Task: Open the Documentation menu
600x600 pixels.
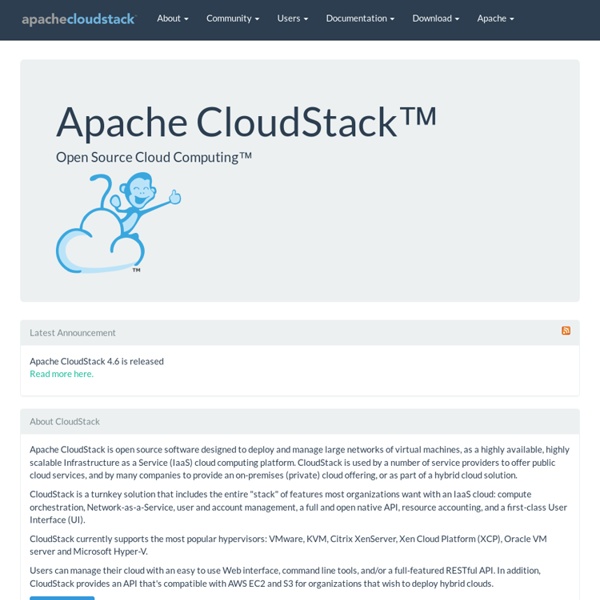Action: click(360, 19)
